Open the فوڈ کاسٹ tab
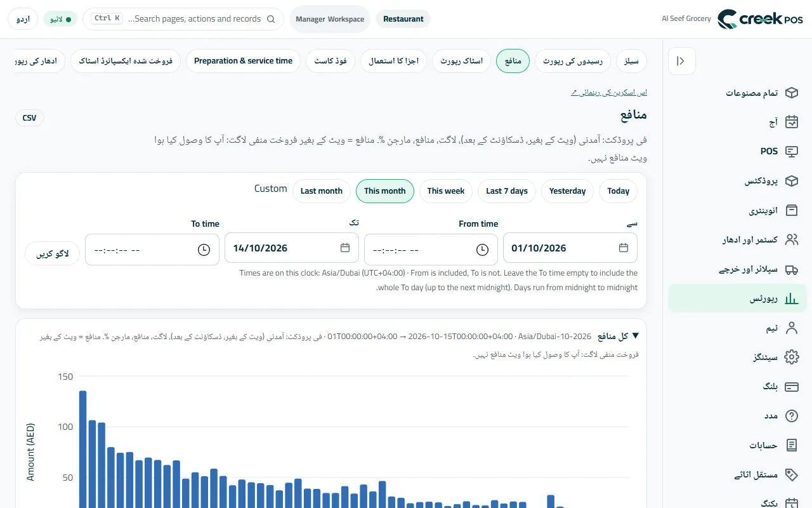Image resolution: width=812 pixels, height=508 pixels. point(331,61)
